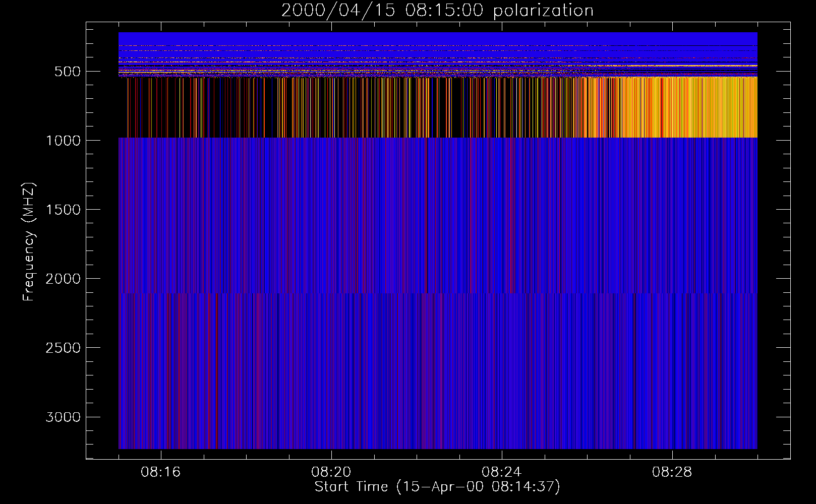The width and height of the screenshot is (816, 504).
Task: Click the 08:24 time tick label
Action: 501,472
